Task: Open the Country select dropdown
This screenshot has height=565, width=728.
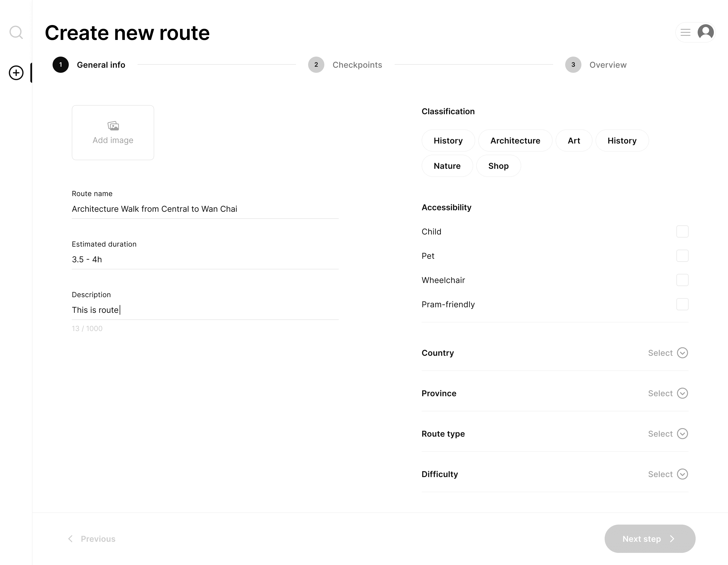Action: 682,353
